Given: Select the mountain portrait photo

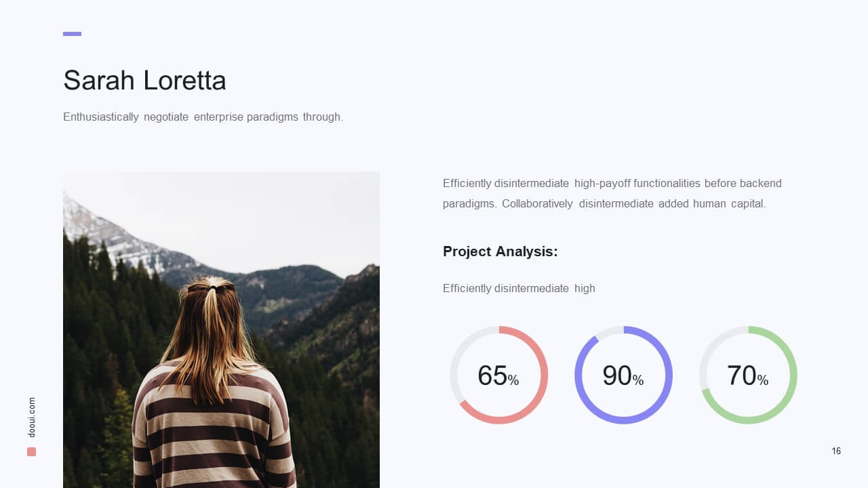Looking at the screenshot, I should pyautogui.click(x=221, y=329).
